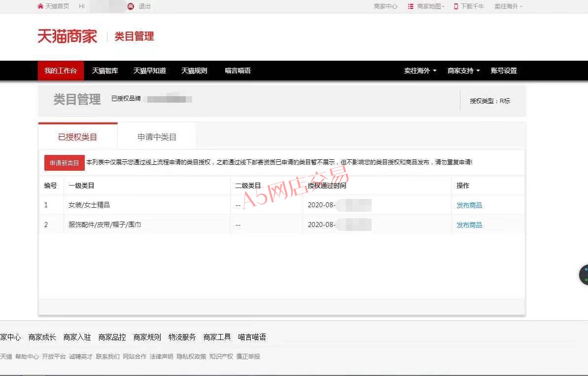
Task: Click the 隐私权政策 footer link
Action: 191,356
